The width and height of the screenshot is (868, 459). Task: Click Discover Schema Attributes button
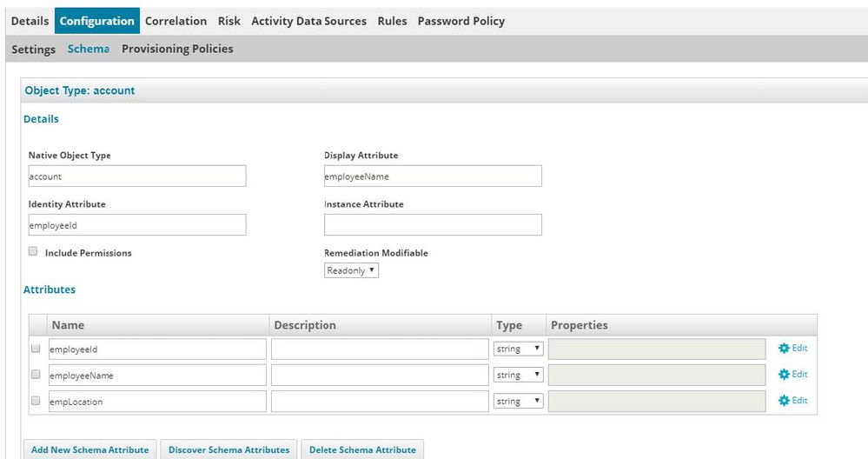pos(229,449)
